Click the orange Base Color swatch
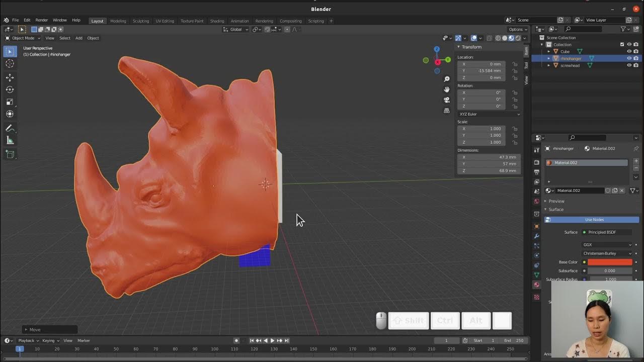 tap(610, 262)
